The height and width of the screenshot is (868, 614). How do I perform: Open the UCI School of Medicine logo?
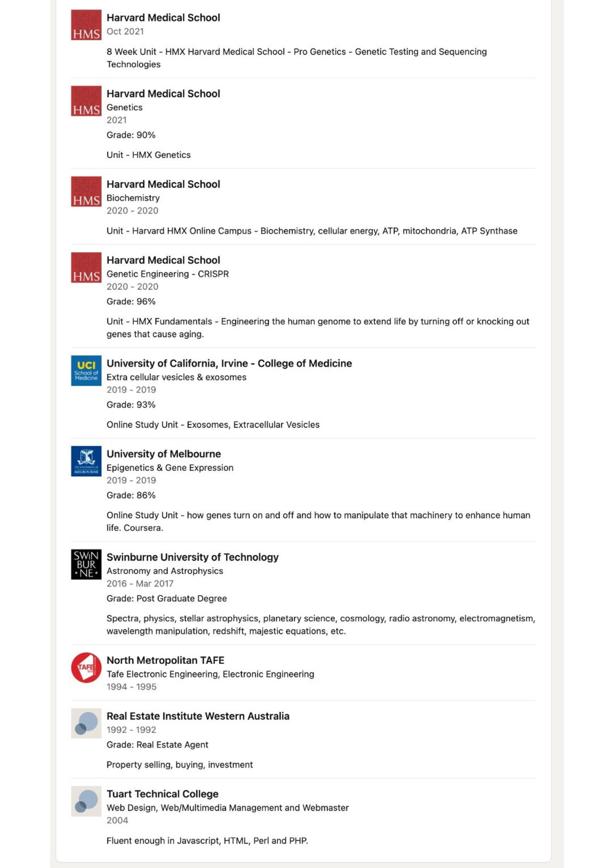86,370
